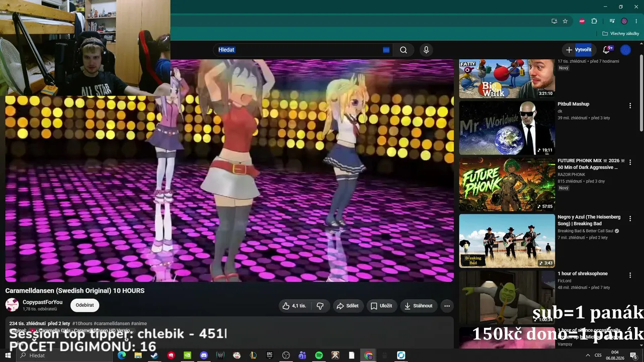Viewport: 644px width, 362px height.
Task: Expand hidden system tray icons
Action: tap(588, 355)
